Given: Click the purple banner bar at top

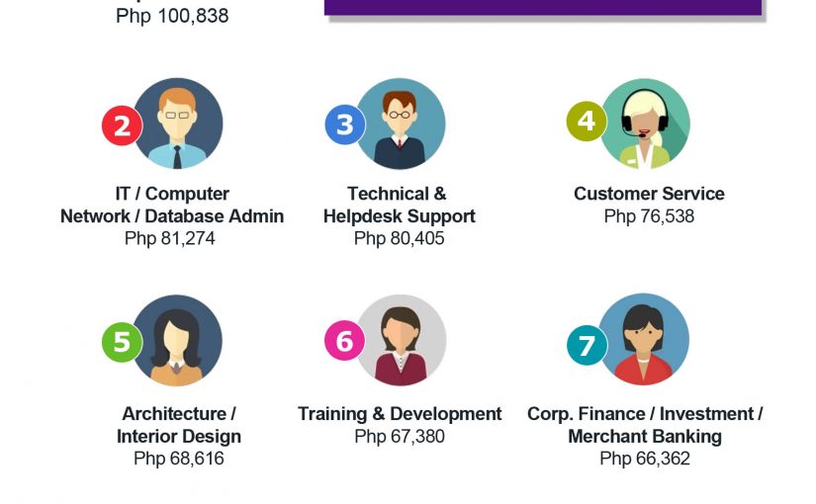Looking at the screenshot, I should point(543,7).
